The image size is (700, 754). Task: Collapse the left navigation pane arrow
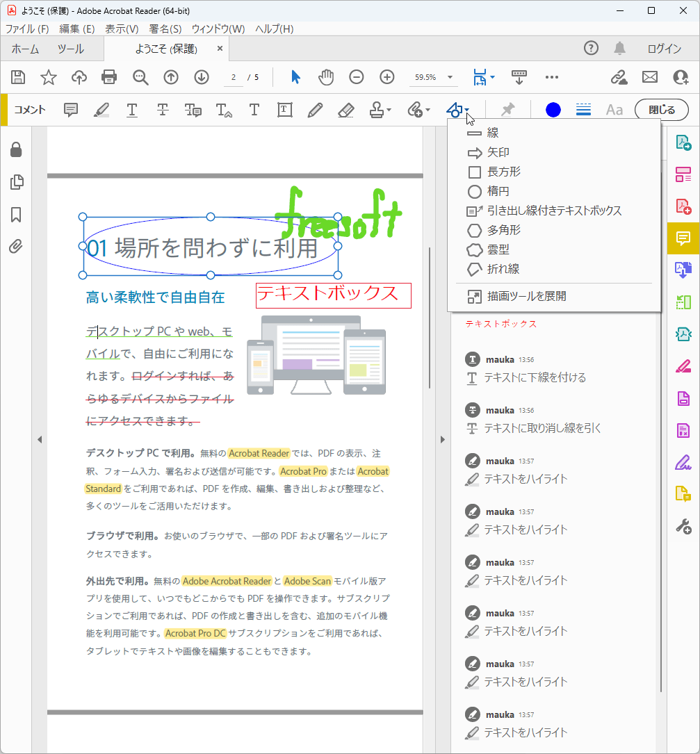click(40, 439)
